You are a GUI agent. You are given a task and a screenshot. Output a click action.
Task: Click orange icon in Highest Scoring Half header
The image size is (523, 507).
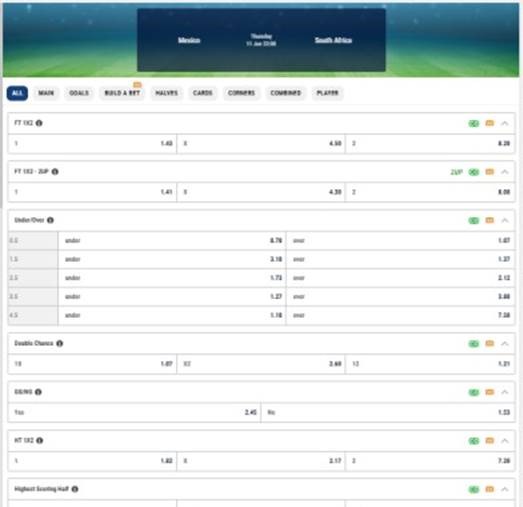click(489, 489)
